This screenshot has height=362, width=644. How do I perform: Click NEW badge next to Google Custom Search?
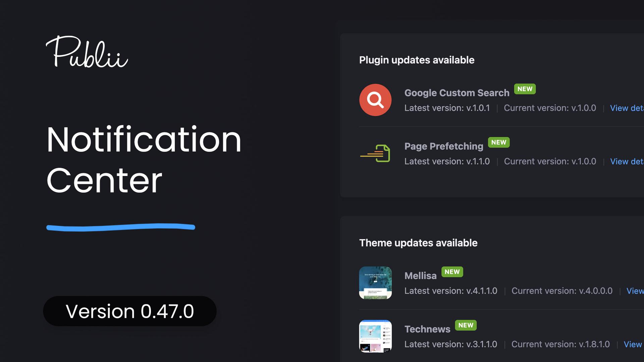pyautogui.click(x=525, y=89)
